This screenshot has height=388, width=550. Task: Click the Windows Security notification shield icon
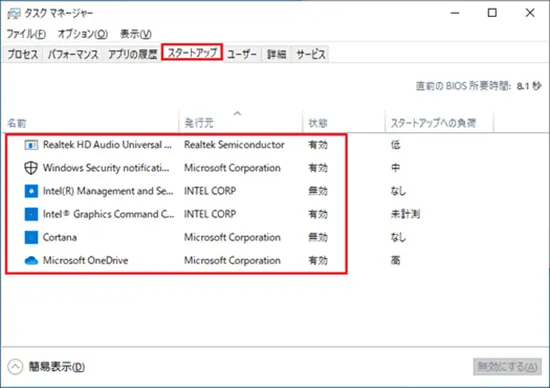[31, 168]
